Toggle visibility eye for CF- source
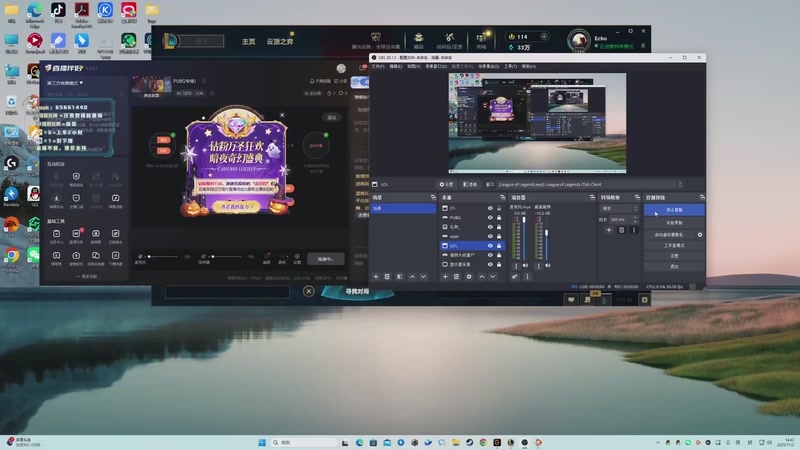Screen dimensions: 800x450 490,208
